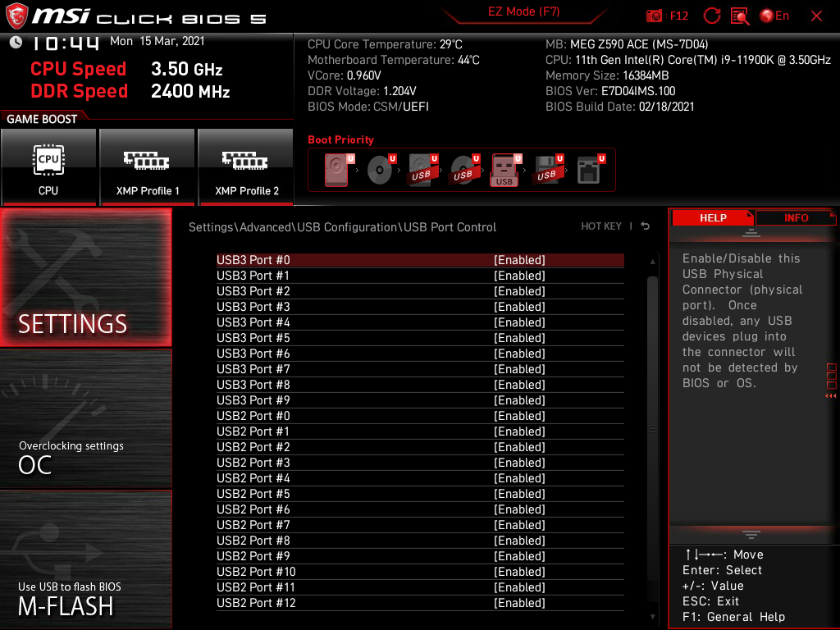The height and width of the screenshot is (630, 840).
Task: Select the USB2 Port #7 row
Action: point(420,525)
